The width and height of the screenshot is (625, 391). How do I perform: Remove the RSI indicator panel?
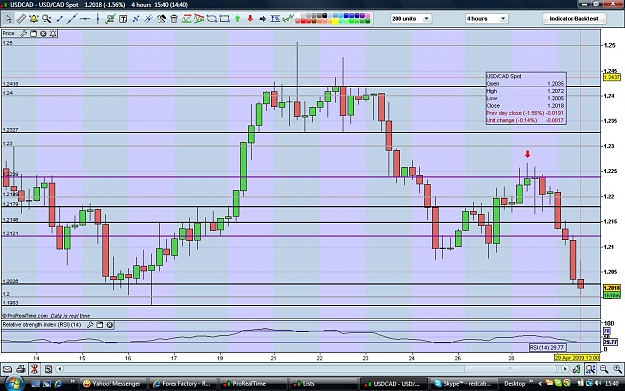110,325
